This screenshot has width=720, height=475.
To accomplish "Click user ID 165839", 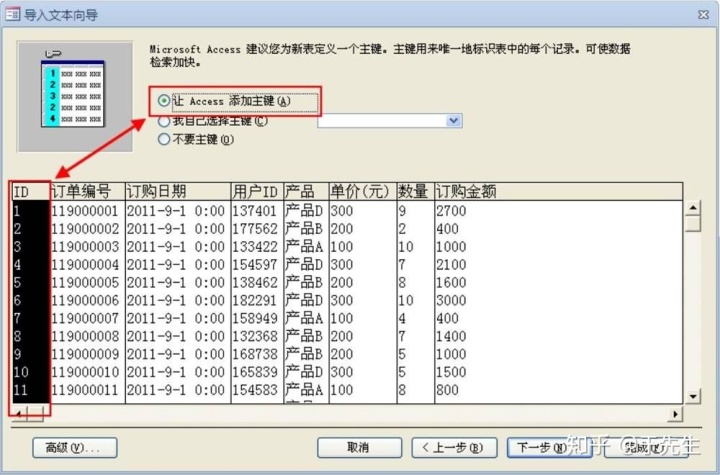I will pyautogui.click(x=255, y=372).
